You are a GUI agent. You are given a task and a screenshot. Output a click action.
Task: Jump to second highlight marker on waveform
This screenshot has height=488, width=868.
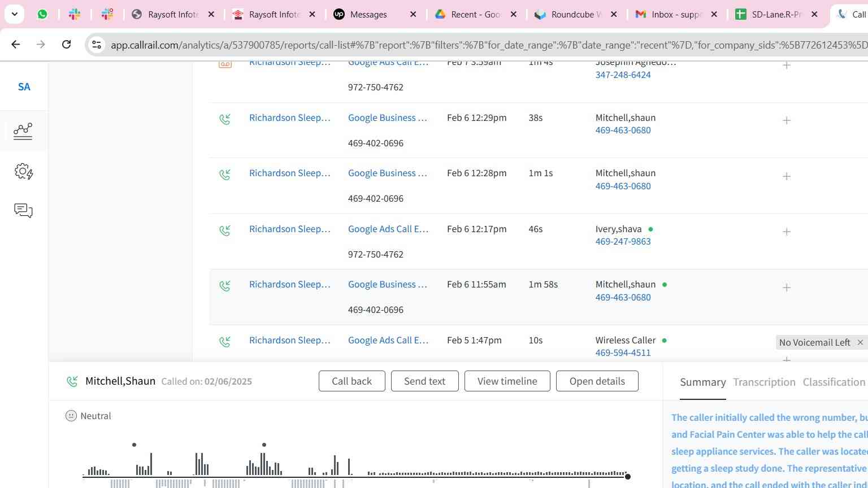pos(264,445)
